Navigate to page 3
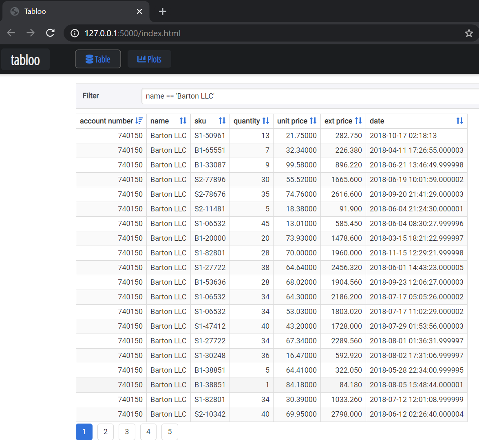479x448 pixels. coord(127,432)
